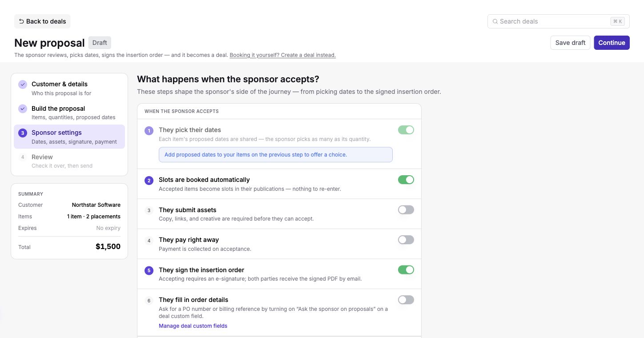
Task: Click the Slots are booked automatically title
Action: click(x=204, y=180)
